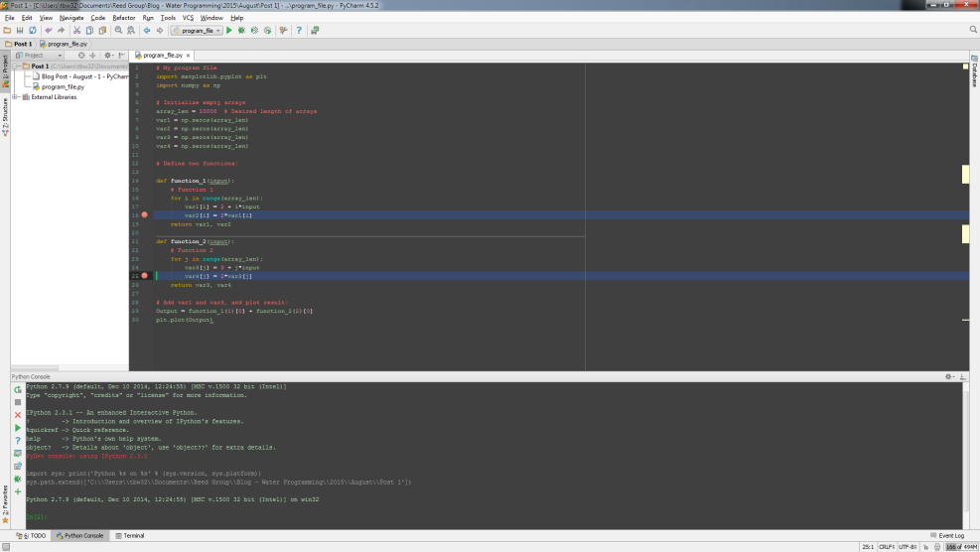Switch to the Terminal tab
980x552 pixels.
click(130, 536)
